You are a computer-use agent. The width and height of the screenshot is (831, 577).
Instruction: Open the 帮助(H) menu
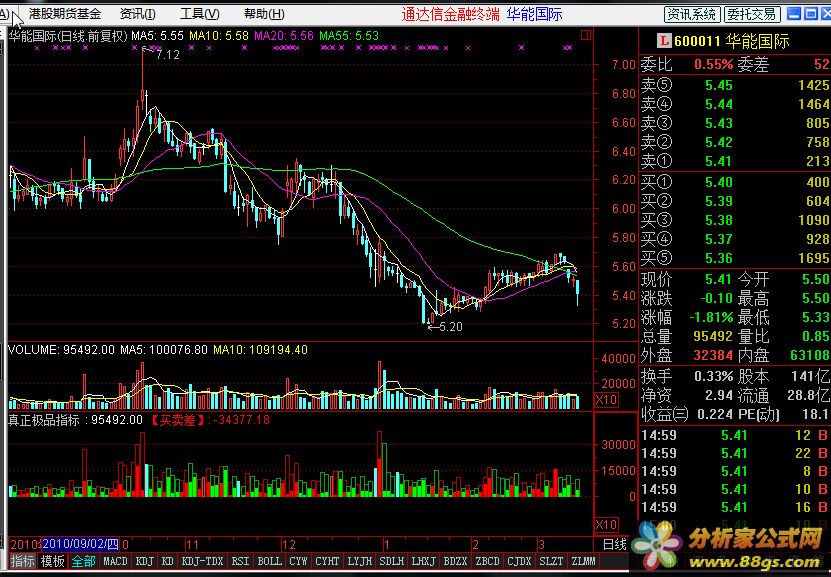pos(264,14)
